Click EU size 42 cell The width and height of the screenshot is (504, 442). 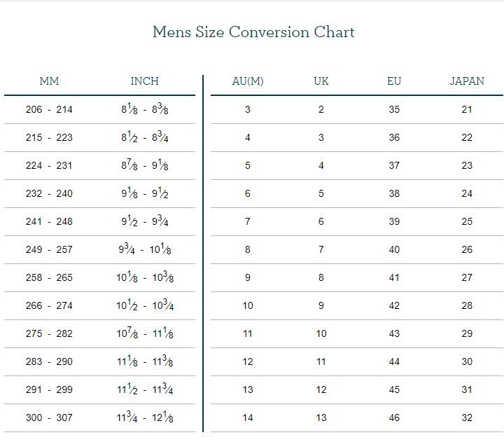point(394,306)
